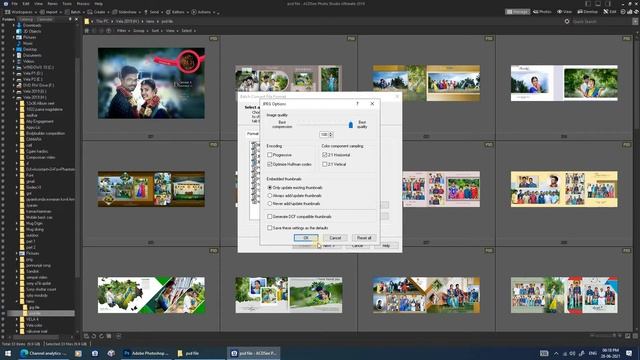640x360 pixels.
Task: Switch to Photos mode
Action: click(542, 12)
